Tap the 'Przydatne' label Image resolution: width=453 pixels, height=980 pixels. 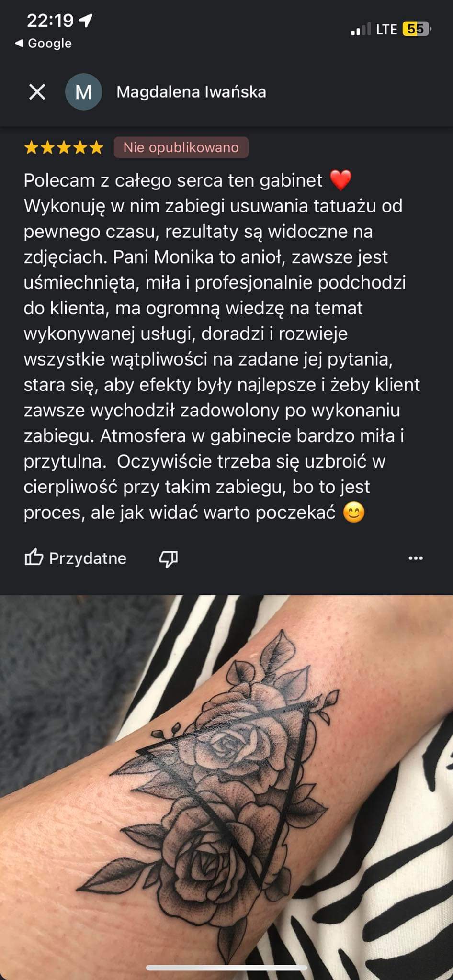pos(88,558)
